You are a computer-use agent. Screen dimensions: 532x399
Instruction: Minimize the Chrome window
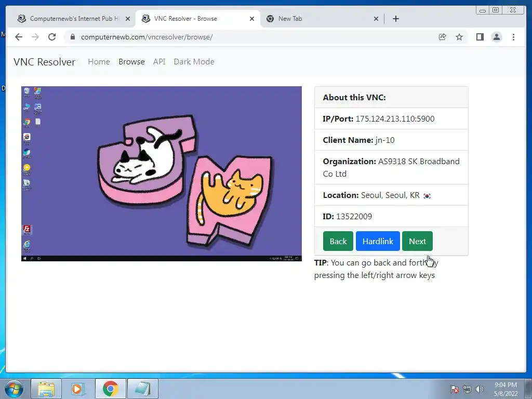click(x=483, y=10)
